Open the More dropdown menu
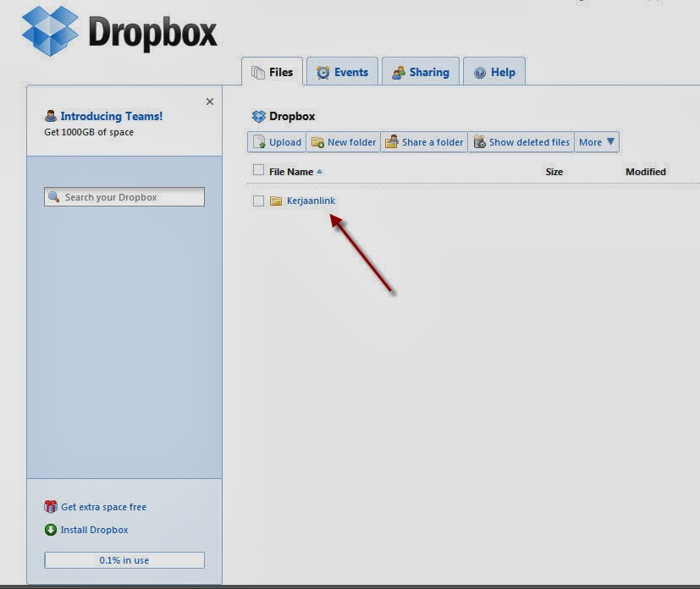The image size is (700, 589). (x=597, y=141)
